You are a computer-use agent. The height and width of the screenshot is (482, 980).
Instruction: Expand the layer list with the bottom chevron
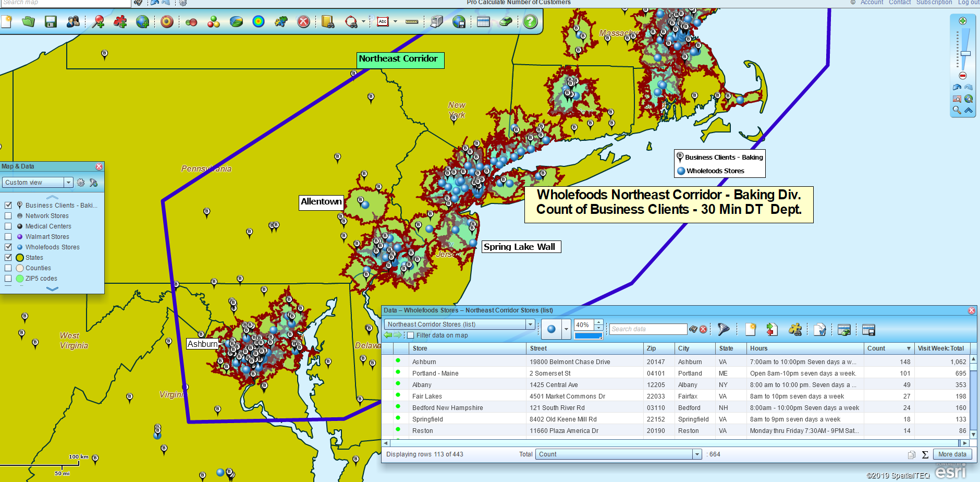52,288
